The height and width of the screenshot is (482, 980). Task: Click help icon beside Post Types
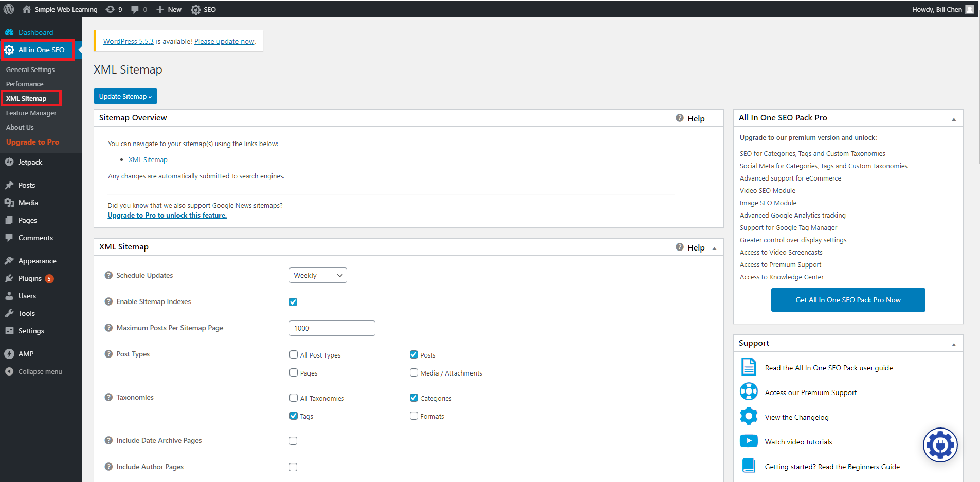(108, 354)
